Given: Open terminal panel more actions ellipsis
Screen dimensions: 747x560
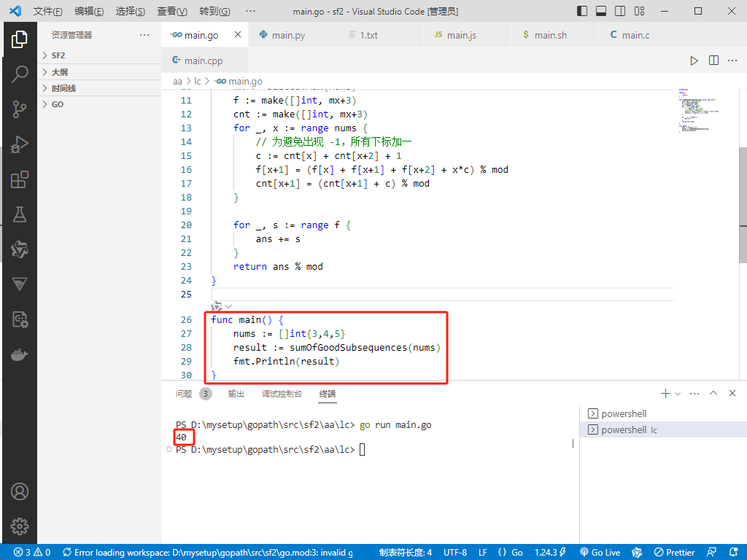Looking at the screenshot, I should (694, 393).
